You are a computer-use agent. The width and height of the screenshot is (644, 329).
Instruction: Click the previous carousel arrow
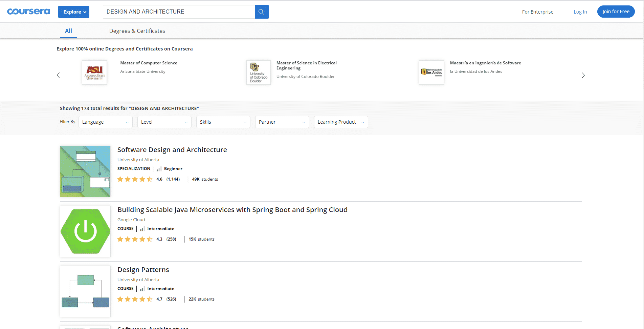point(58,75)
